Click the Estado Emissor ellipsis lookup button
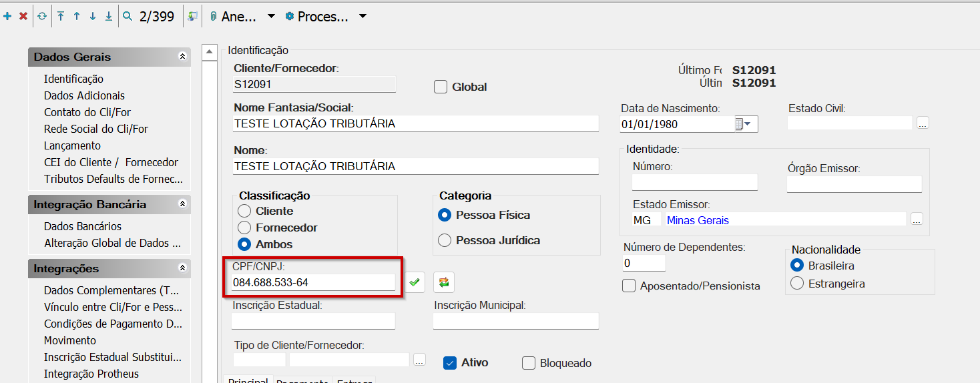 (x=917, y=220)
